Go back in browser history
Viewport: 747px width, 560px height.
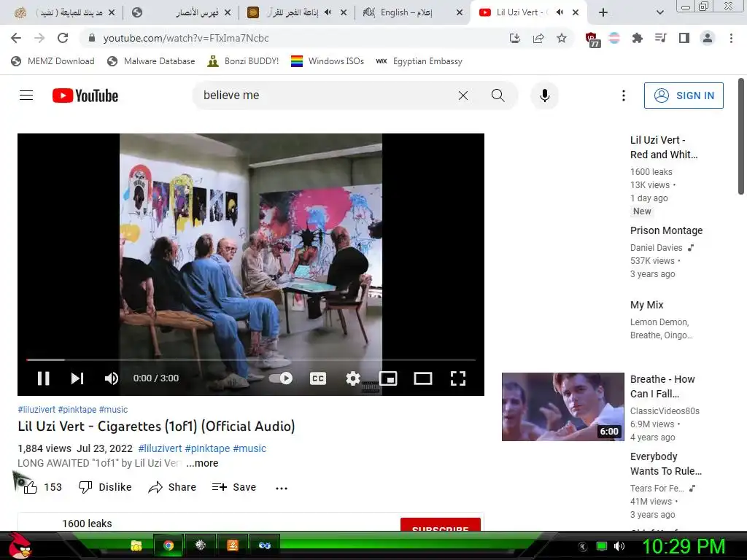coord(16,38)
